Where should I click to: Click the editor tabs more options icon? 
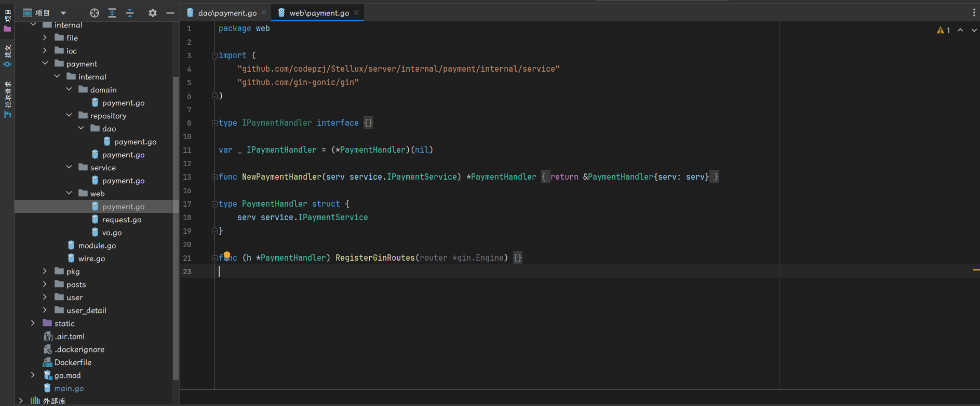click(x=974, y=13)
